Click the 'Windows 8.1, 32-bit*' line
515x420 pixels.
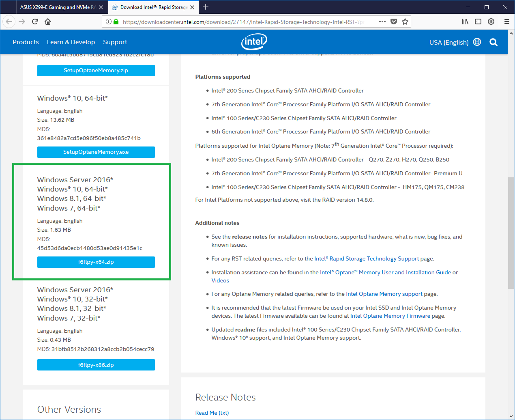tap(72, 308)
